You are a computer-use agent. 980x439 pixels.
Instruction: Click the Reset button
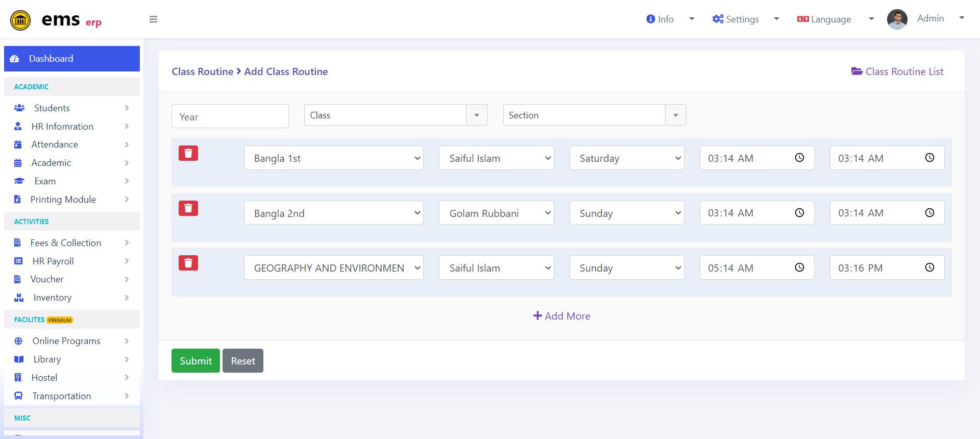tap(243, 361)
